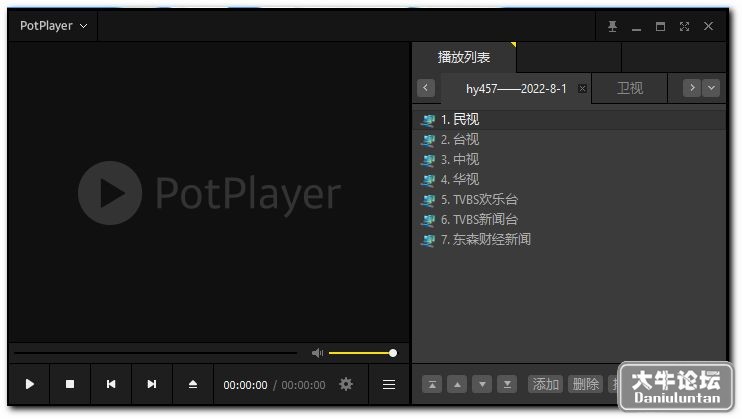The image size is (742, 419).
Task: Start playback with the Play button
Action: tap(29, 384)
